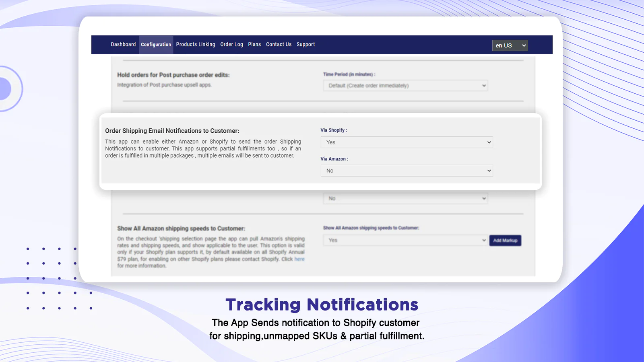Select the Configuration tab in navigation
Image resolution: width=644 pixels, height=362 pixels.
(x=156, y=45)
